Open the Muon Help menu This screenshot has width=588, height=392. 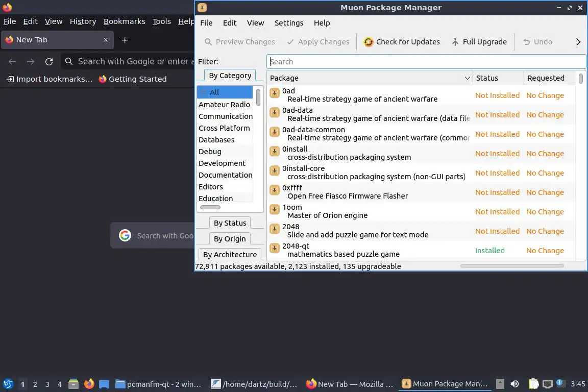322,23
